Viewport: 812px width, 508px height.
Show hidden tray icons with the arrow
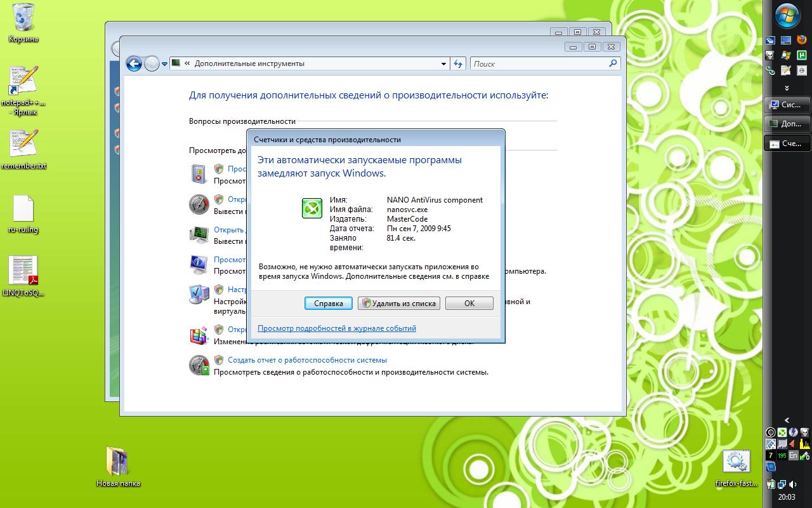pyautogui.click(x=787, y=420)
